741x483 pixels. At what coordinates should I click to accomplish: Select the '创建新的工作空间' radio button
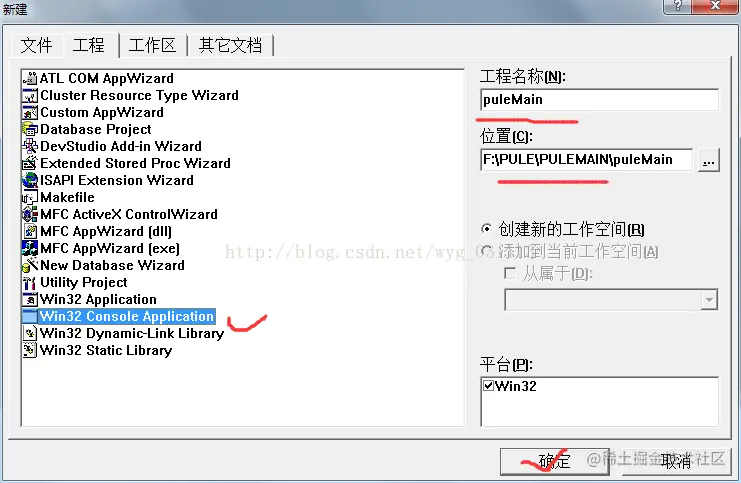tap(486, 229)
